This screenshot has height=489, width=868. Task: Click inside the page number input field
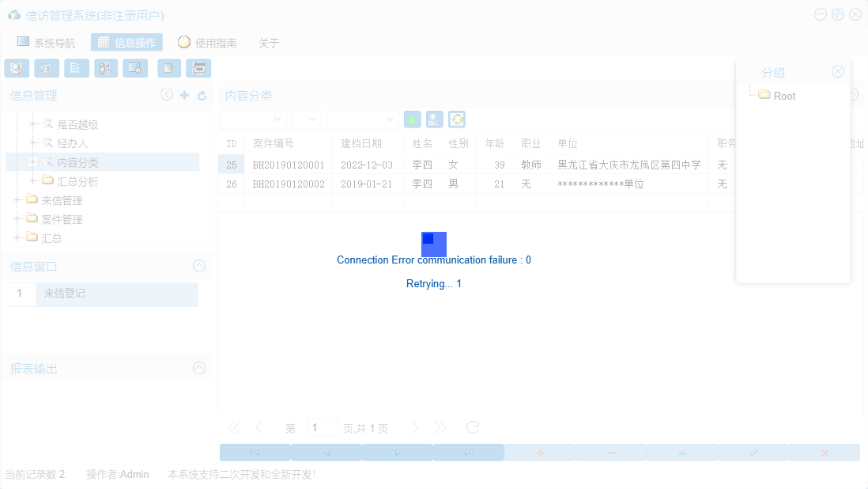click(x=322, y=426)
